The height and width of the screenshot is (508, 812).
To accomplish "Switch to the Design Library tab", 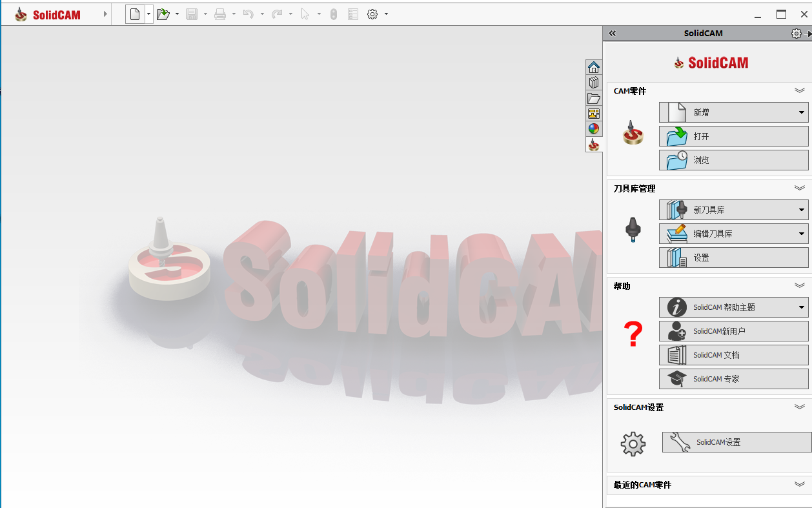I will coord(594,82).
